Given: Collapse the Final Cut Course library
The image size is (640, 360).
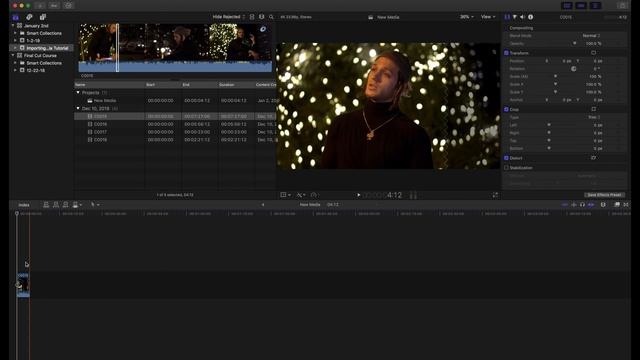Looking at the screenshot, I should [13, 55].
